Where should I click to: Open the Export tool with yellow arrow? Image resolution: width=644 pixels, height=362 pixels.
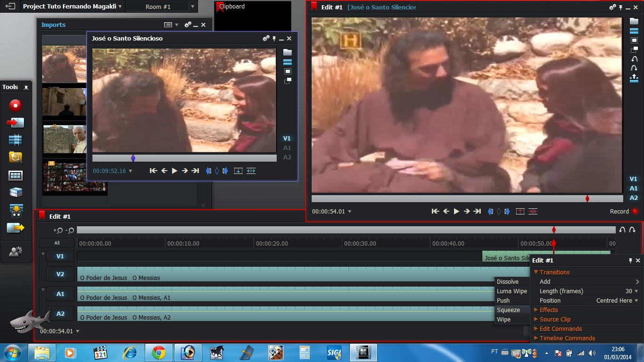click(x=16, y=228)
